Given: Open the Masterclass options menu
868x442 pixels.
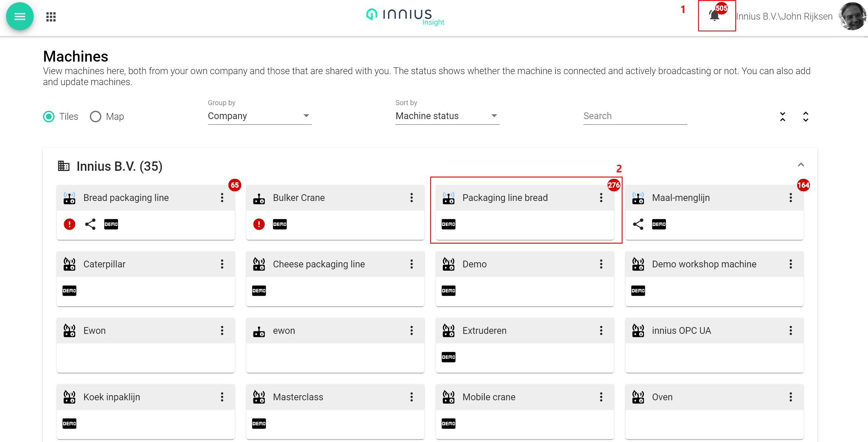Looking at the screenshot, I should 412,397.
